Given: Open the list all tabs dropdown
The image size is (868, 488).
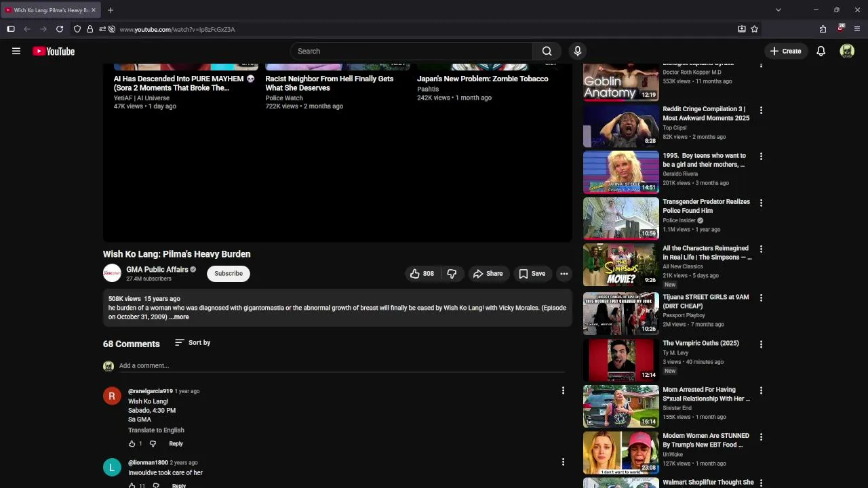Looking at the screenshot, I should click(778, 10).
